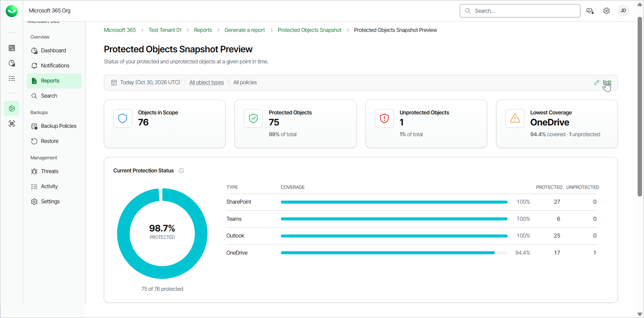
Task: Click the UNPROTECTED column header
Action: [583, 187]
